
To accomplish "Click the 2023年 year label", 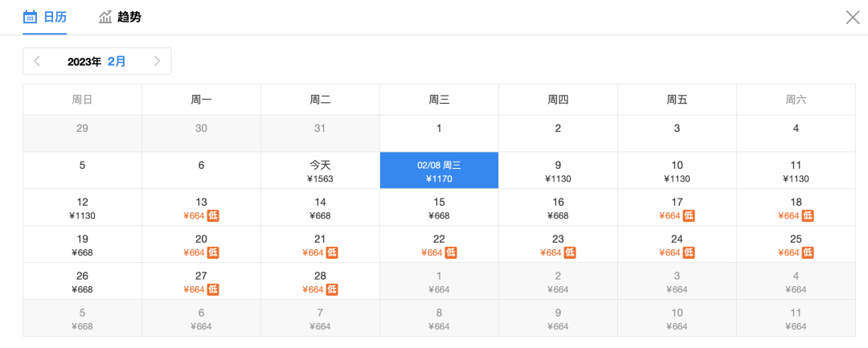I will click(84, 62).
